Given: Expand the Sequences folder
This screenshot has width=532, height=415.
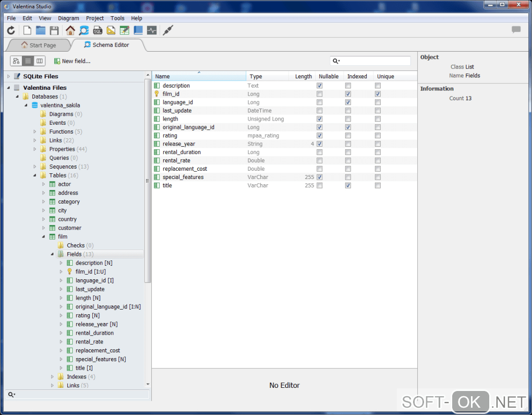Looking at the screenshot, I should tap(34, 167).
